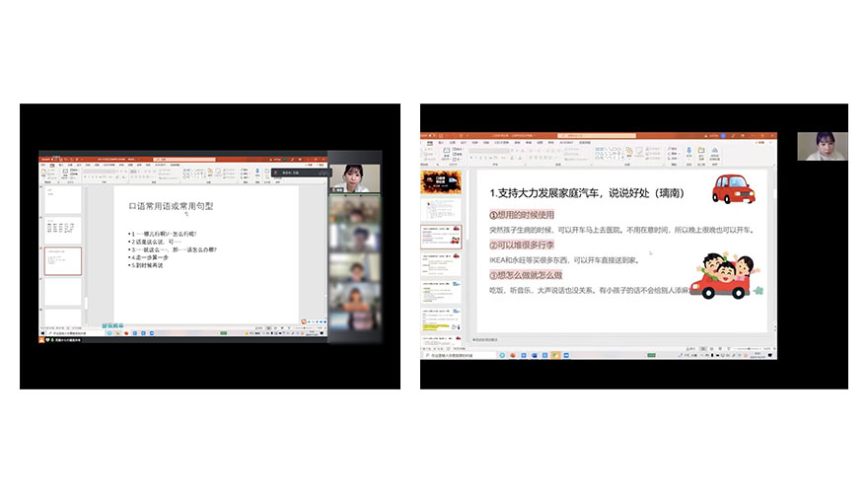868x493 pixels.
Task: Click the presenter's video tile atop participant strip
Action: (354, 176)
